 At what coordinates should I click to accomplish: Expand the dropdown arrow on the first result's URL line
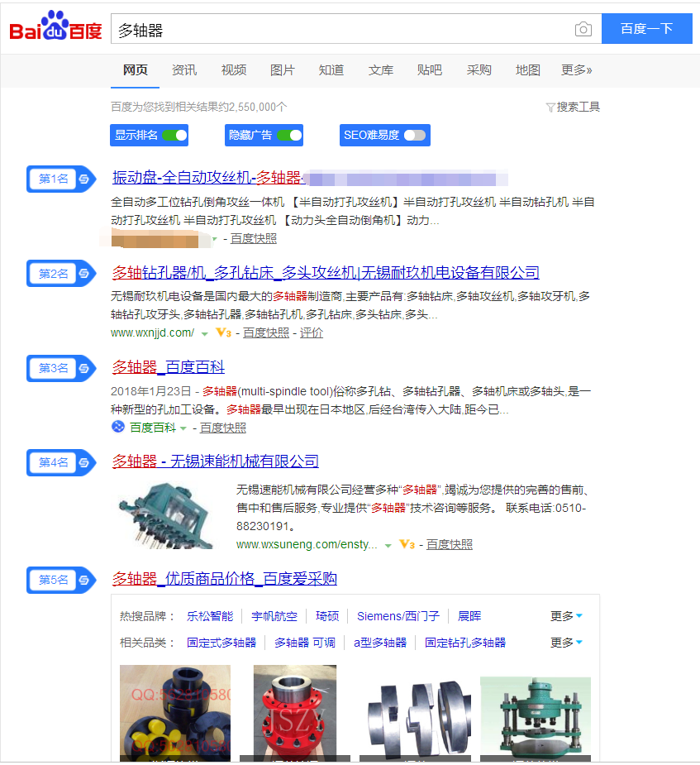(x=215, y=239)
